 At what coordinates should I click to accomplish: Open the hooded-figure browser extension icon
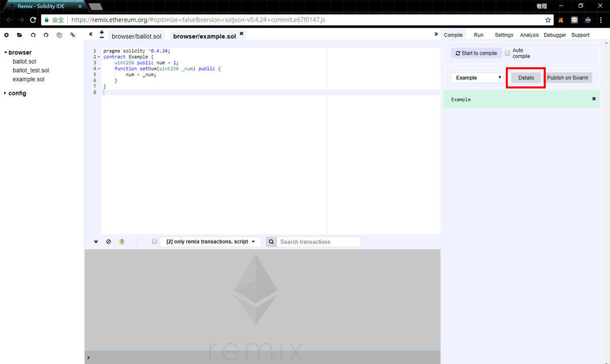[588, 20]
